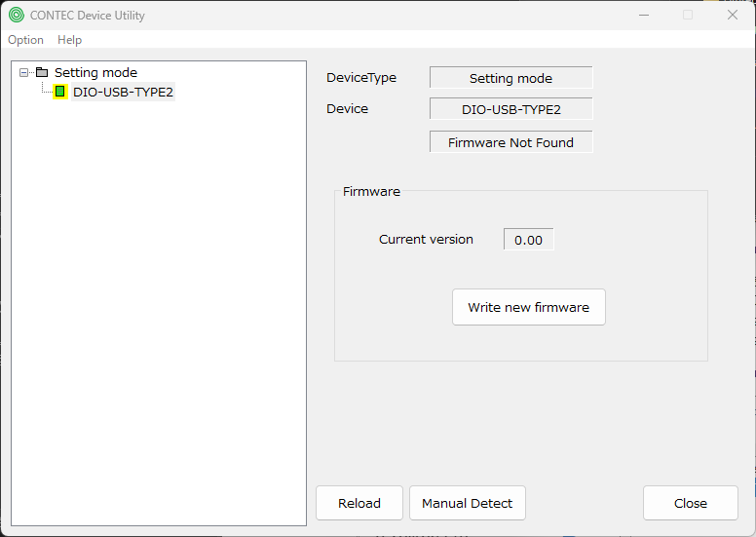Click the DeviceType field showing Setting mode
Image resolution: width=756 pixels, height=537 pixels.
[510, 78]
